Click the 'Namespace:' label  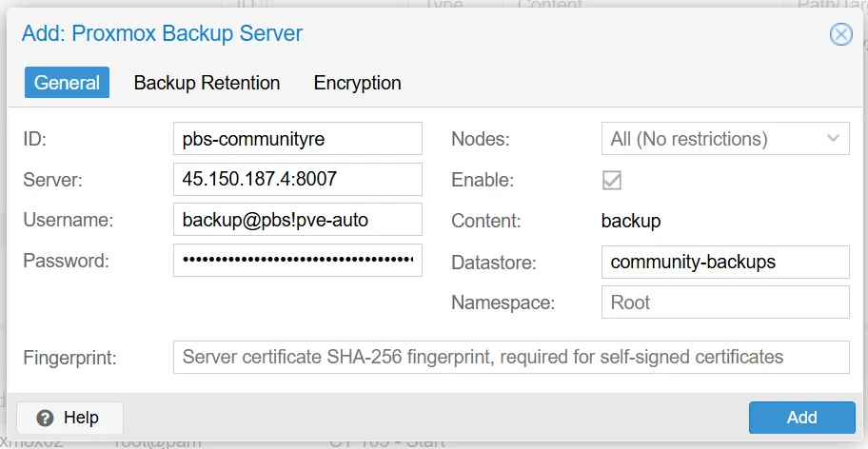503,303
